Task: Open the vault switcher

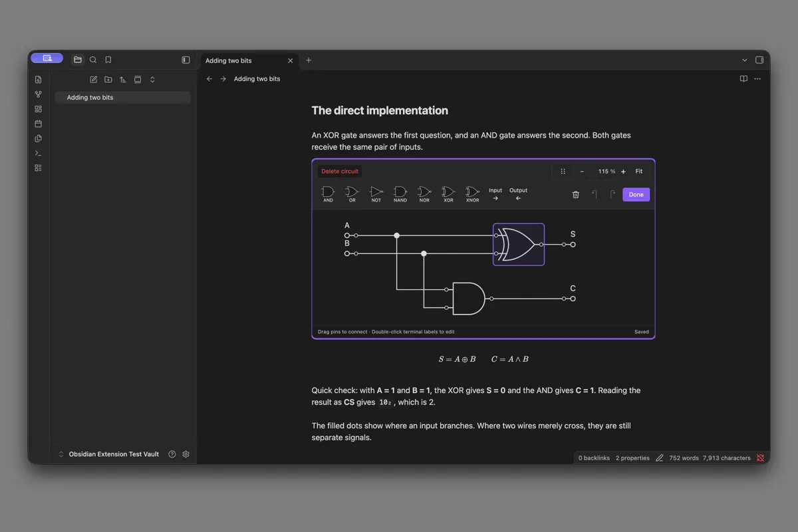Action: [109, 454]
